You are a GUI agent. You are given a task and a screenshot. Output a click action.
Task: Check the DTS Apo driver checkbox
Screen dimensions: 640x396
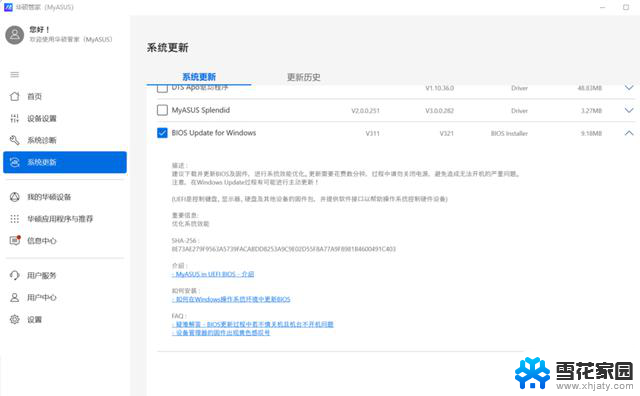[x=162, y=88]
